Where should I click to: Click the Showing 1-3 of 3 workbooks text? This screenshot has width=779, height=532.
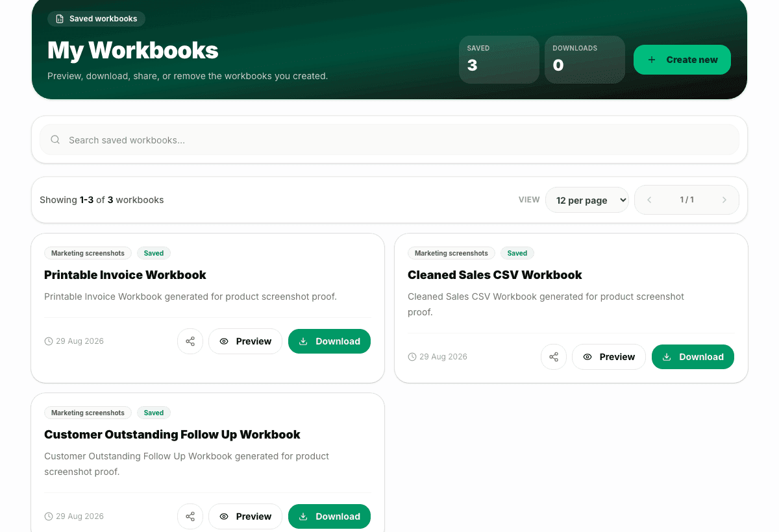(x=101, y=200)
